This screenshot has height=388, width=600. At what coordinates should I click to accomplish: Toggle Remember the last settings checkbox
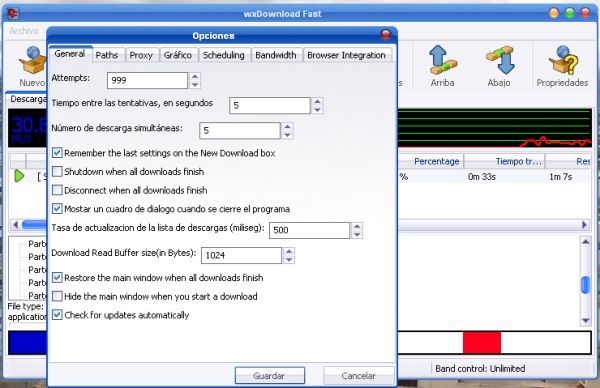(57, 153)
